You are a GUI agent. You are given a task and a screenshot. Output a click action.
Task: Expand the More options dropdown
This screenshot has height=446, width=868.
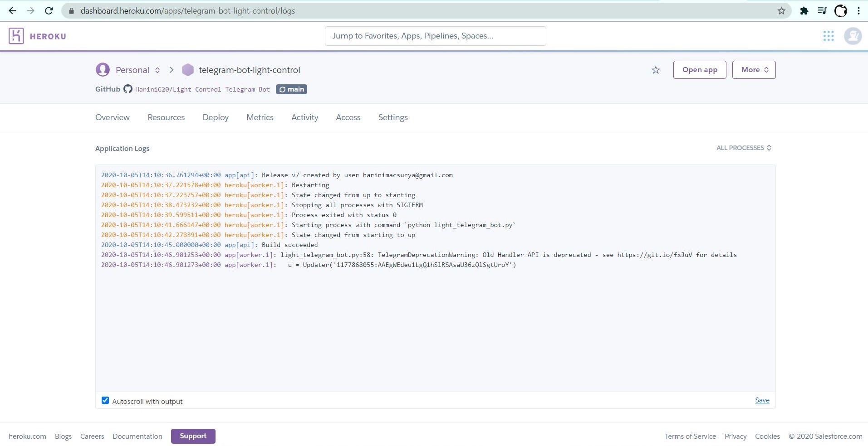(753, 70)
